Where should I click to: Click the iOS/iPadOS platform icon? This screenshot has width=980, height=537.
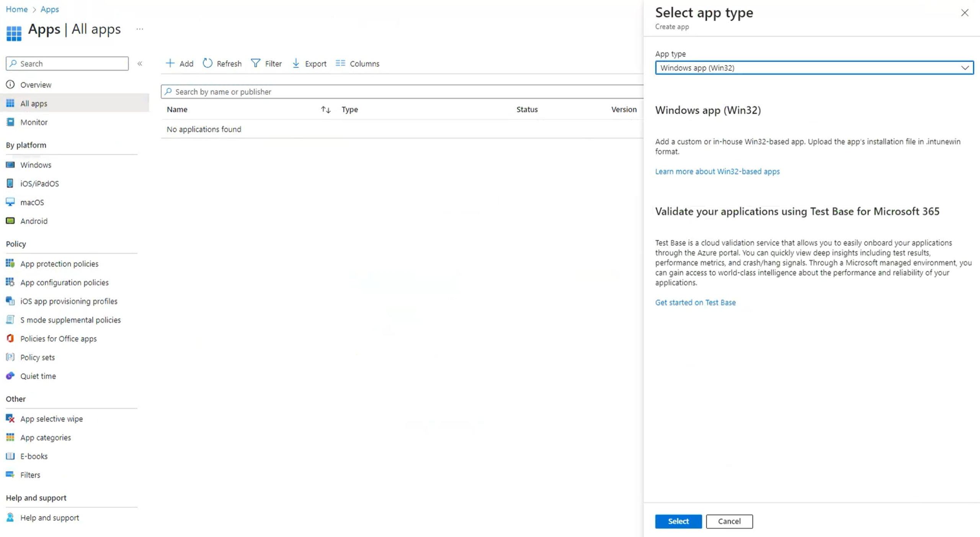10,183
